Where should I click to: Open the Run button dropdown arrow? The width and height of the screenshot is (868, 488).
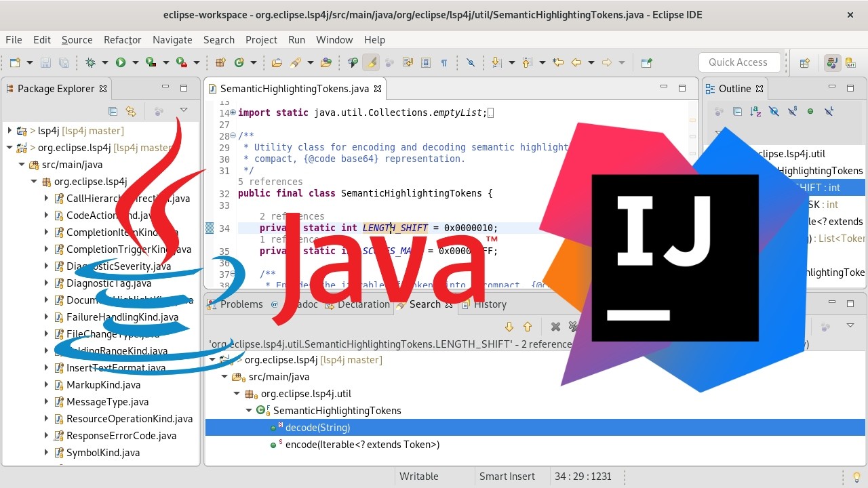pos(135,62)
